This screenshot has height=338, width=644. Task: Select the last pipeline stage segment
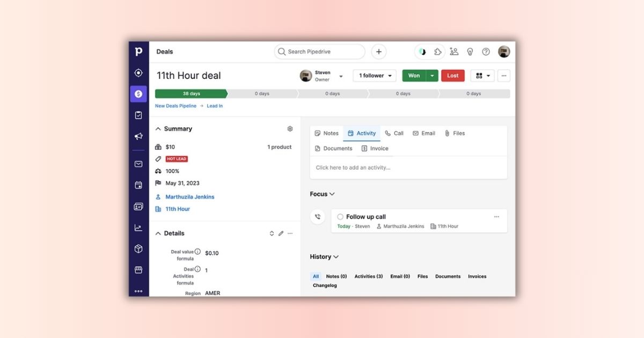tap(474, 94)
